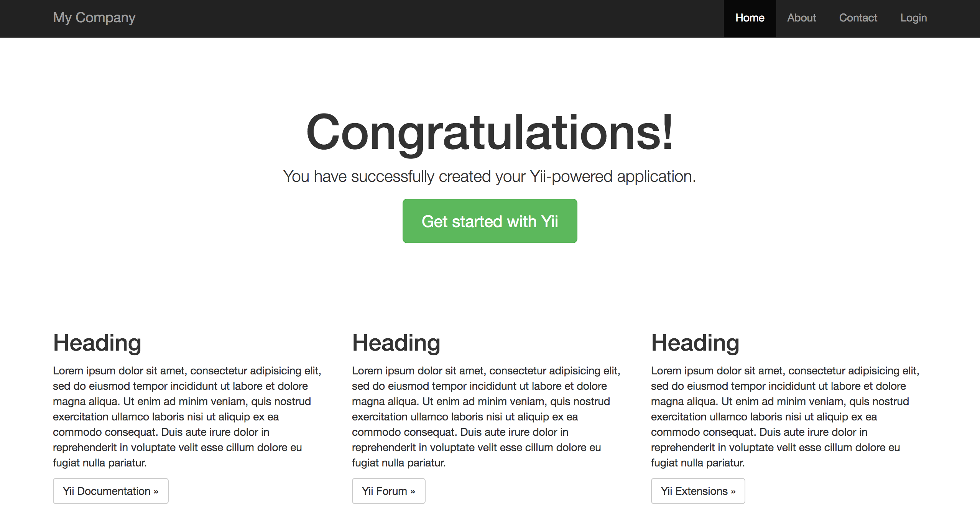This screenshot has width=980, height=524.
Task: Click the Heading above Yii Forum button
Action: [x=396, y=343]
